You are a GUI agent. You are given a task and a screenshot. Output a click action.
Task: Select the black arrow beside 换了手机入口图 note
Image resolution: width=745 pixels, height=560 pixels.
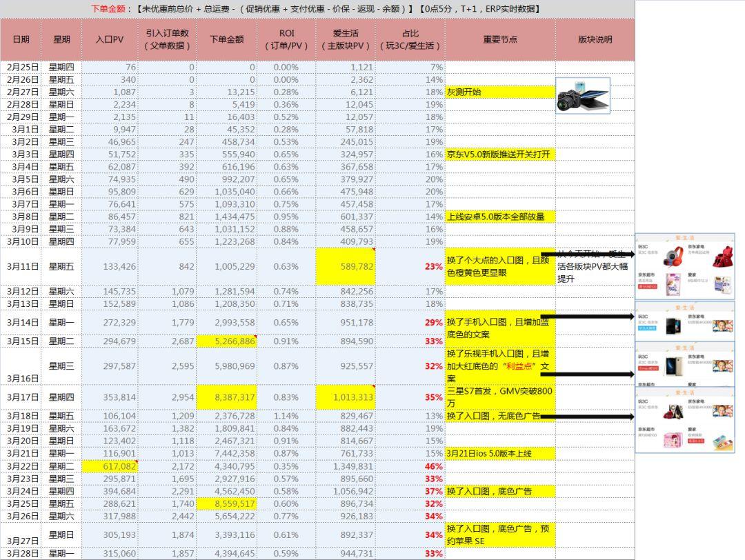point(586,317)
